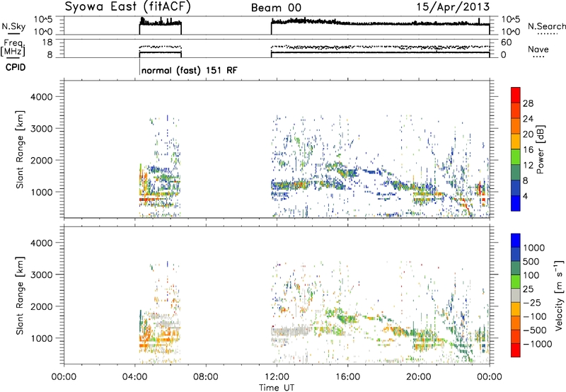The height and width of the screenshot is (392, 566).
Task: Click the 12 label on power colorbar
Action: point(528,166)
